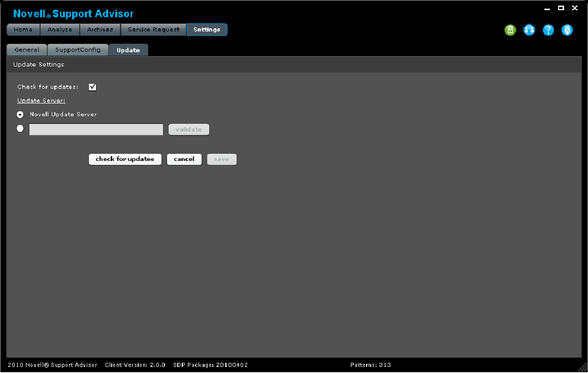Open the Settings tab
Image resolution: width=588 pixels, height=373 pixels.
207,29
